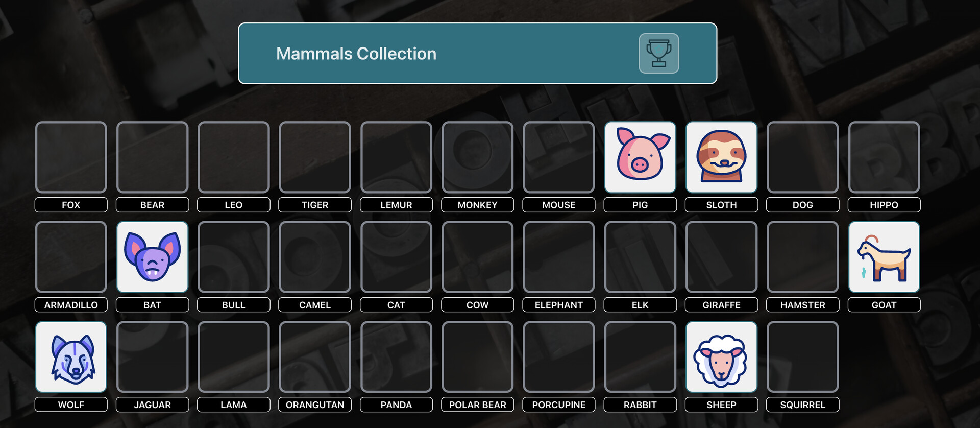Select the empty slot above MONKEY
This screenshot has height=428, width=980.
(477, 157)
